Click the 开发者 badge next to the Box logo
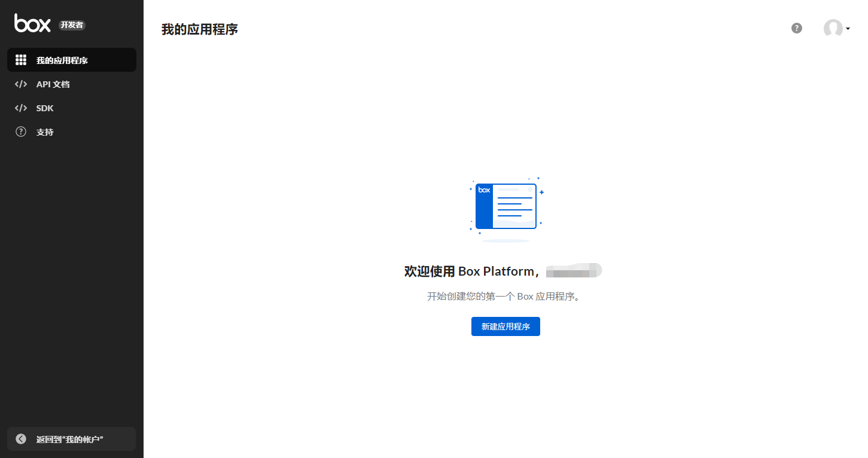 [72, 25]
